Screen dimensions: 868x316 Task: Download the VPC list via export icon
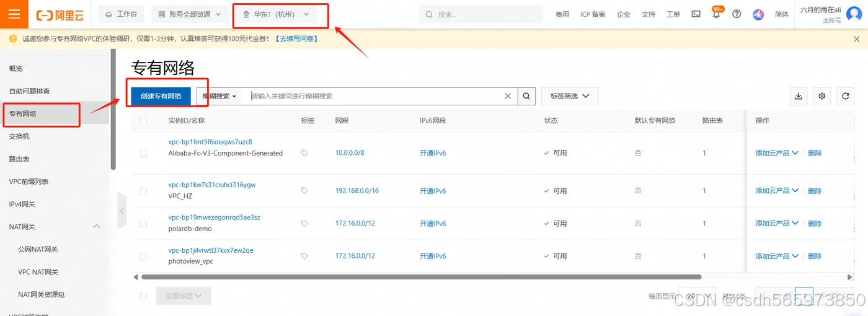(799, 96)
